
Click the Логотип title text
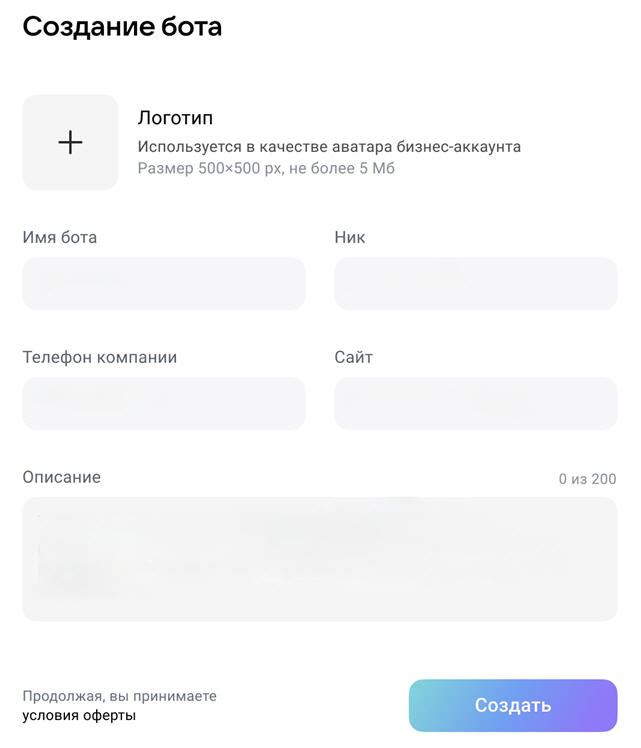(x=175, y=118)
